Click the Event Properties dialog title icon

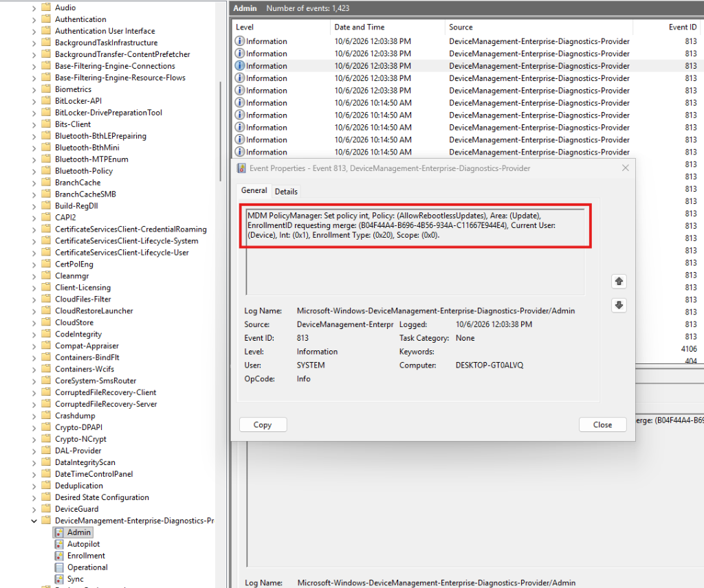coord(241,168)
